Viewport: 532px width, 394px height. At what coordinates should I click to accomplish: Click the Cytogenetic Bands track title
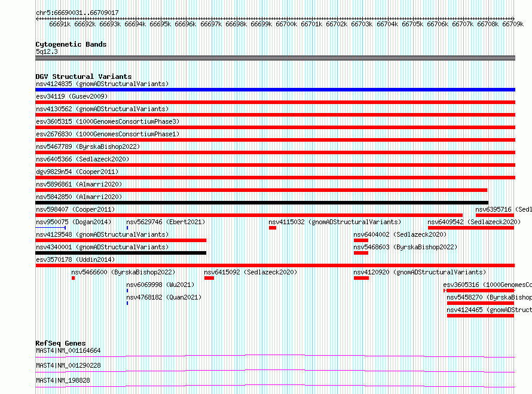coord(71,44)
